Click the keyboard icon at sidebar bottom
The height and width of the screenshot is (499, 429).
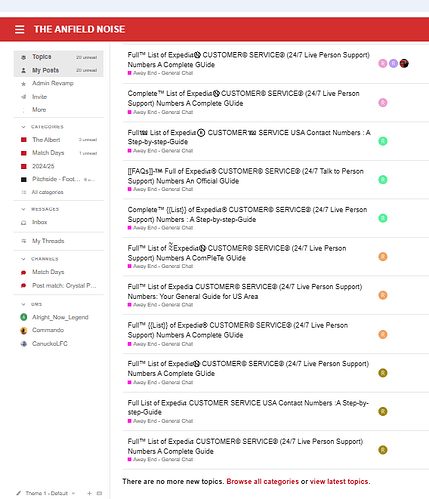(x=99, y=493)
